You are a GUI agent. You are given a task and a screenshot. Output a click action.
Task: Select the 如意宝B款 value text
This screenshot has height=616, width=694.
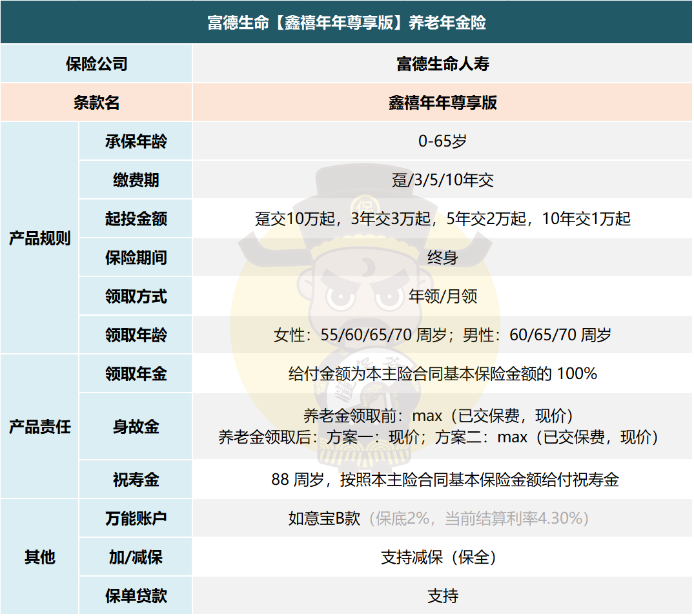click(325, 518)
